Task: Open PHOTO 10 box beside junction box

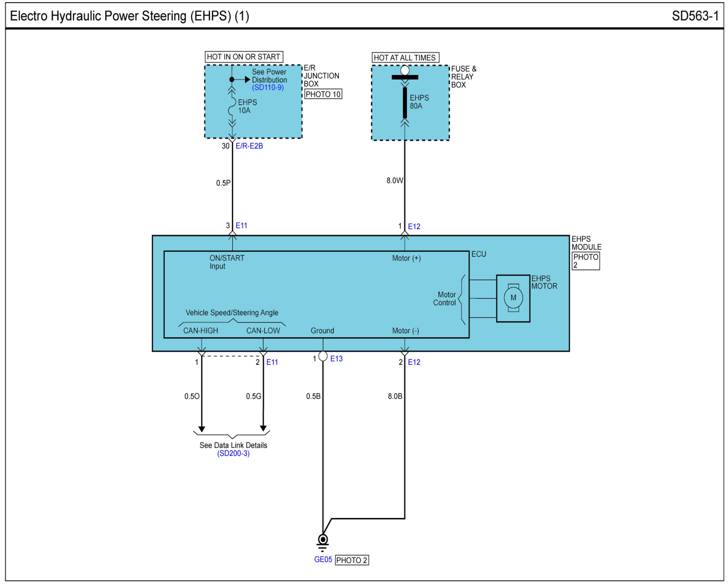Action: click(323, 94)
